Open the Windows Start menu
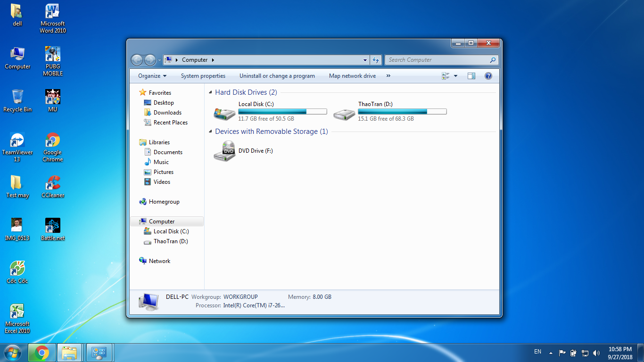 (13, 353)
